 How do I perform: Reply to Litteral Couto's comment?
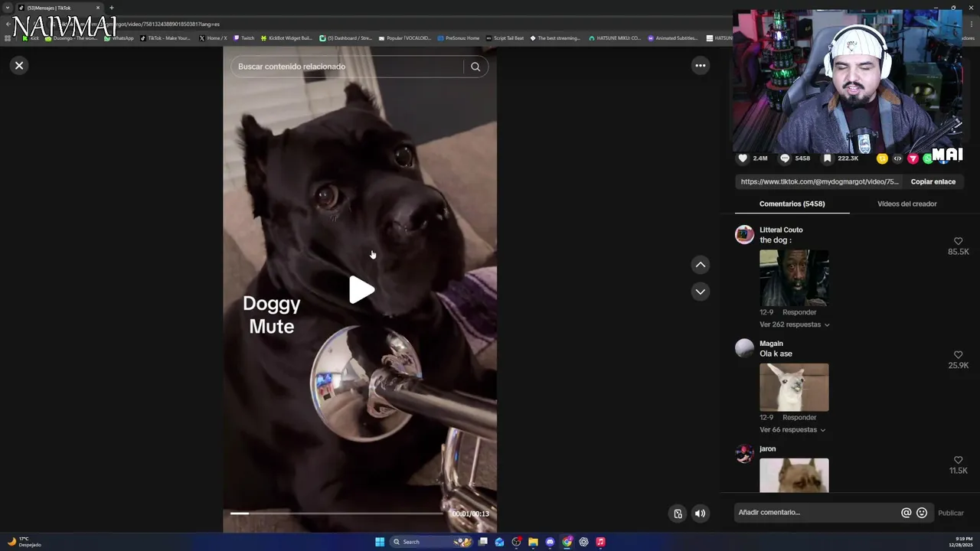coord(799,312)
